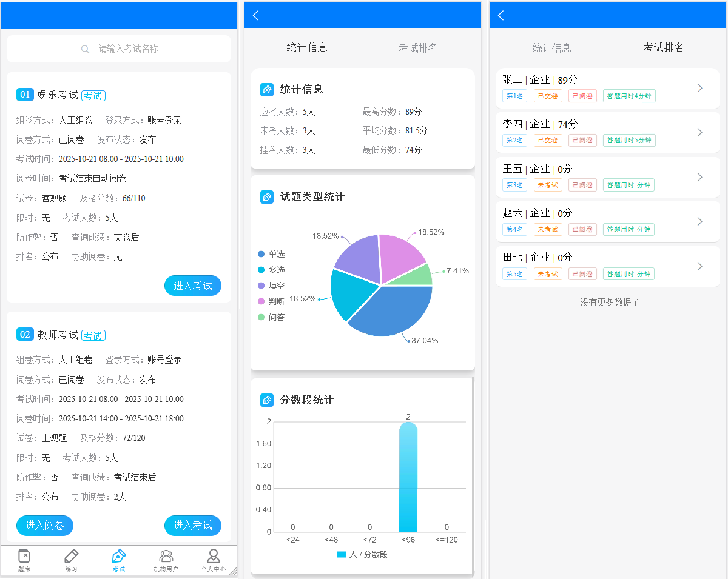Click 进入考试 button for 娱乐考试
The height and width of the screenshot is (579, 728).
click(x=193, y=286)
